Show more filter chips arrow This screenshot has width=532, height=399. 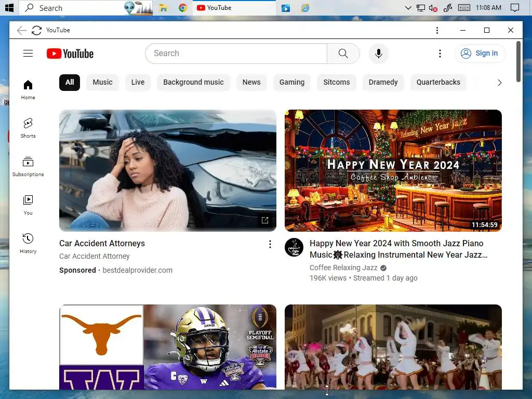pyautogui.click(x=499, y=83)
